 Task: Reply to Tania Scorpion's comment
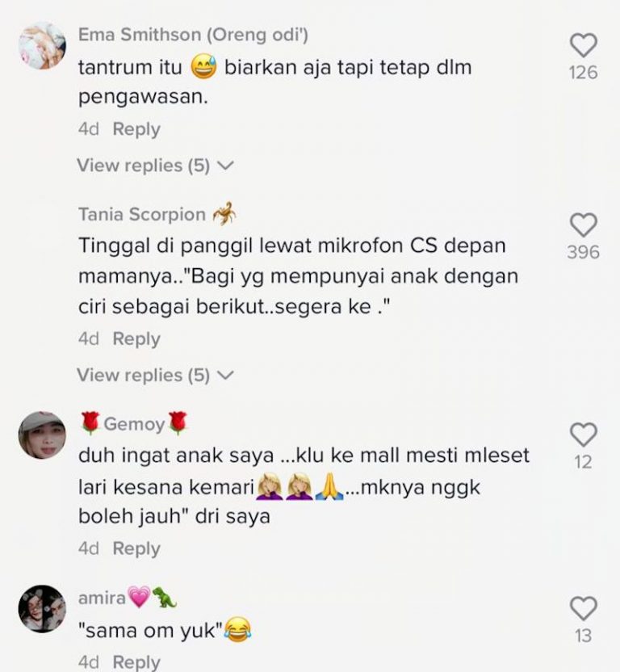pos(136,339)
